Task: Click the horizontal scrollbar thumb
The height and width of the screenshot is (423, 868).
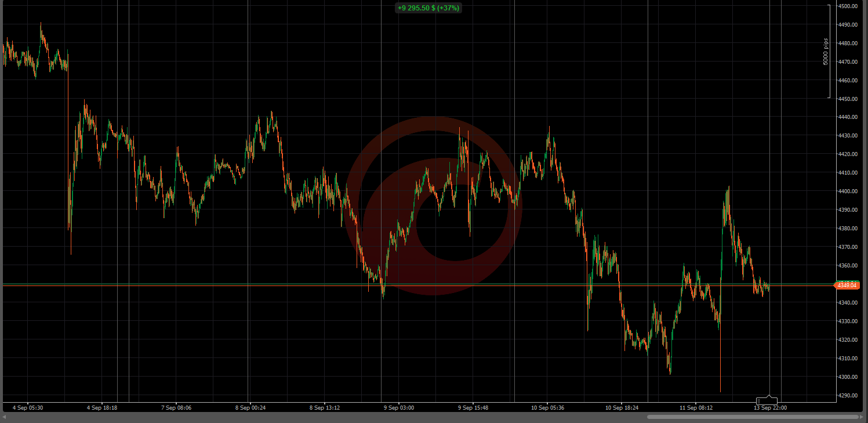Action: tap(753, 417)
